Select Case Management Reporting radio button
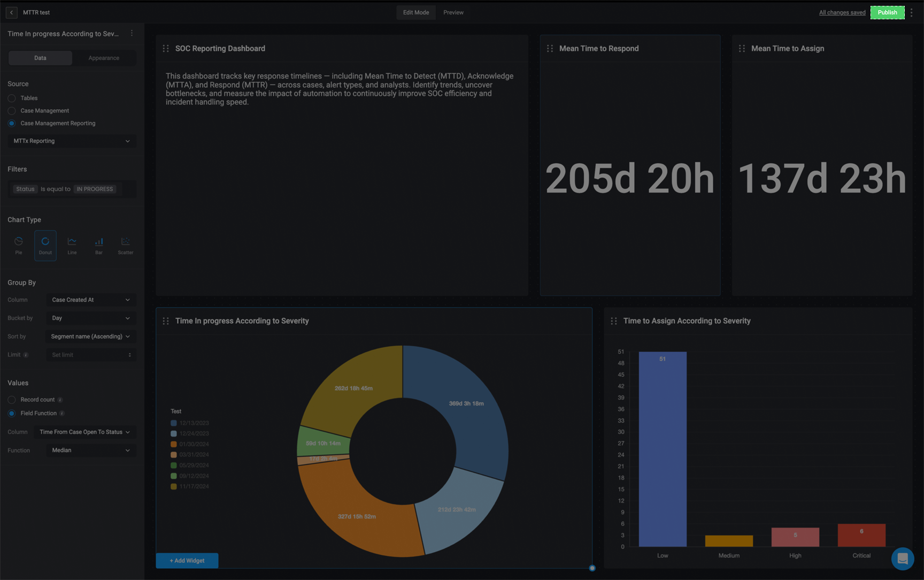 pos(12,123)
